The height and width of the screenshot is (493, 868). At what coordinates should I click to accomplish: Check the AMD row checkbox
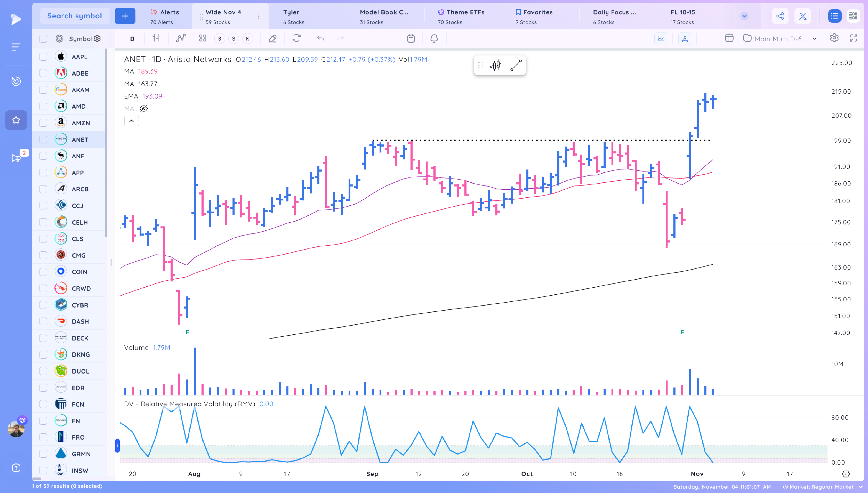coord(43,106)
